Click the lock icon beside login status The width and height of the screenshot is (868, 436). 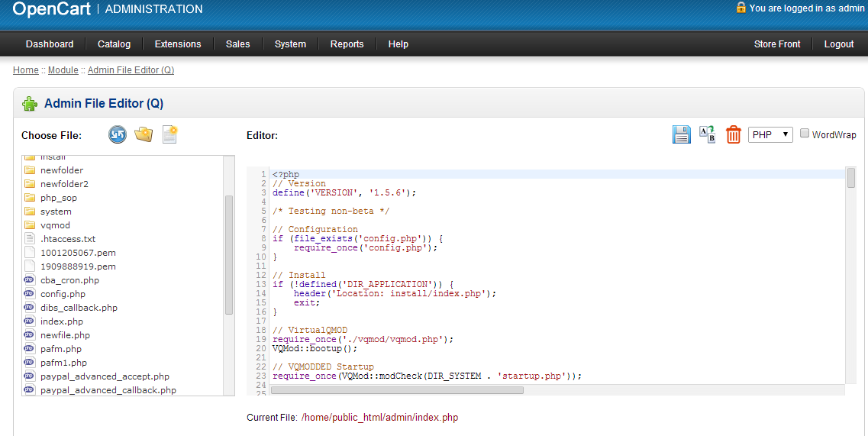pos(741,7)
